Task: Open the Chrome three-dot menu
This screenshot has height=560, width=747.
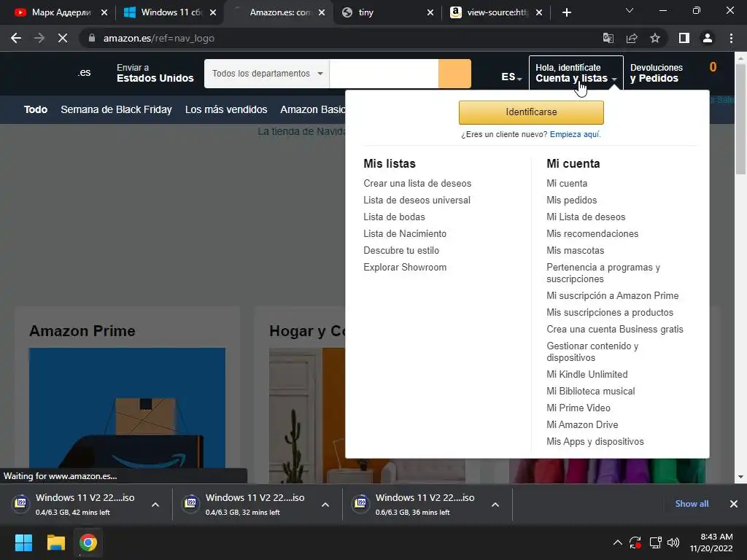Action: coord(731,38)
